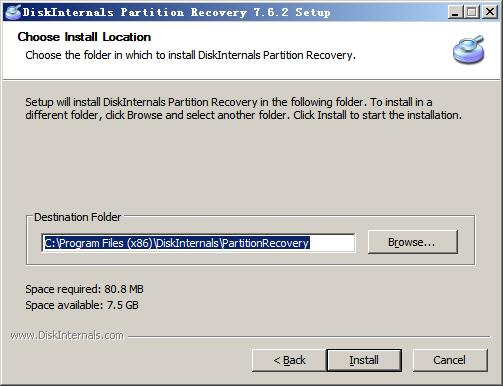Click the separator line beside DiskInternals.com
Image resolution: width=503 pixels, height=386 pixels.
(309, 337)
